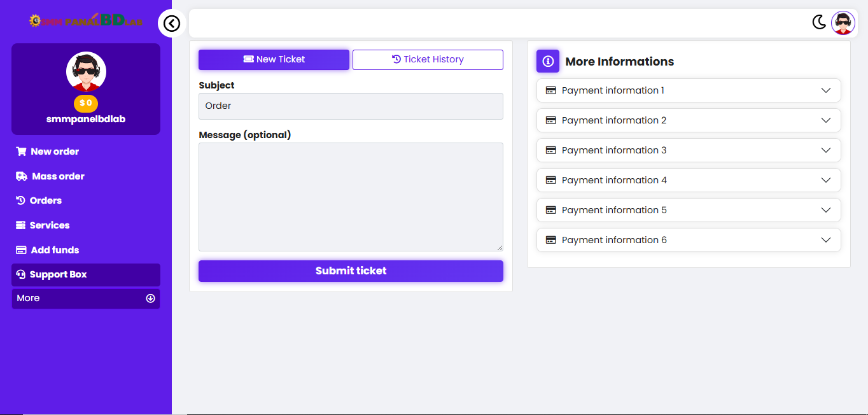Open the Services list page
Viewport: 868px width, 415px height.
coord(50,225)
